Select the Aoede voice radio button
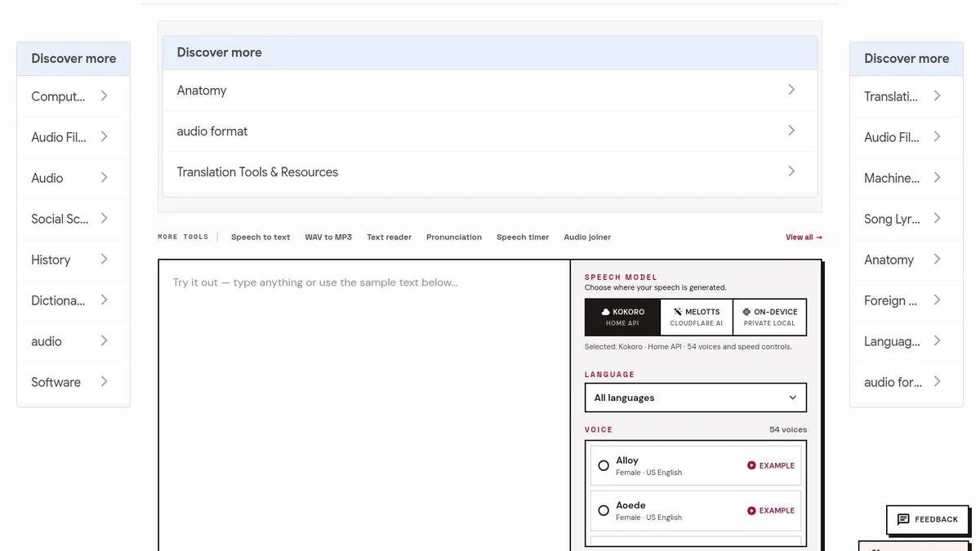The height and width of the screenshot is (551, 980). (604, 510)
